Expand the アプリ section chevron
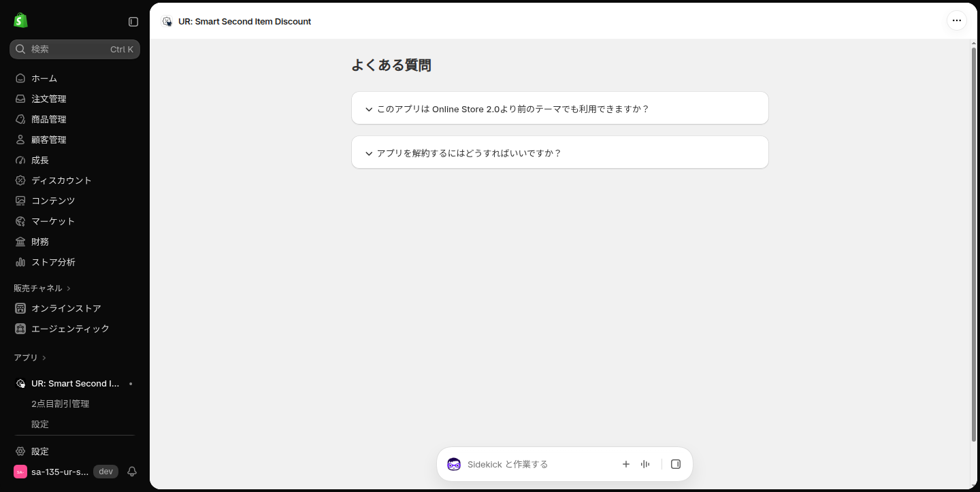980x492 pixels. coord(44,358)
